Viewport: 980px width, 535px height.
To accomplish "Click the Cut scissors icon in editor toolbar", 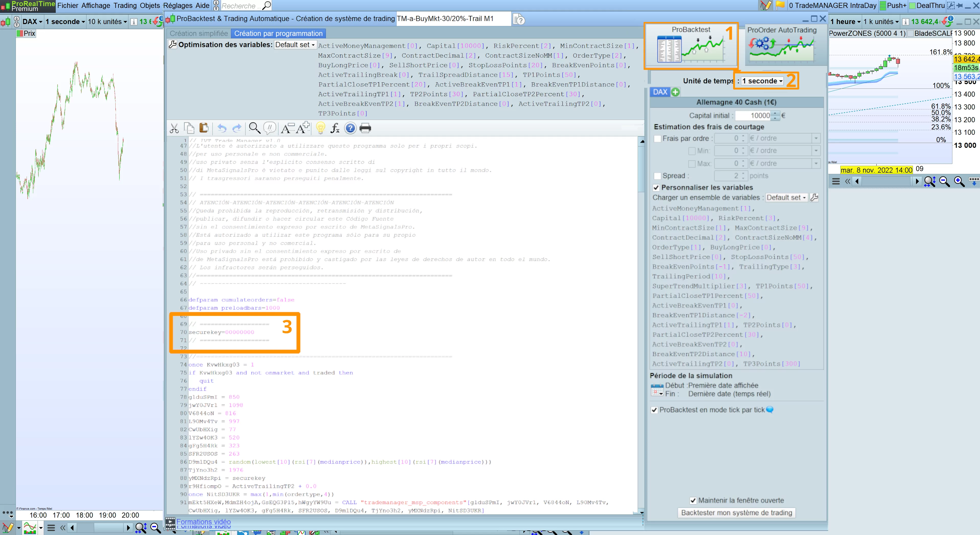I will coord(174,129).
